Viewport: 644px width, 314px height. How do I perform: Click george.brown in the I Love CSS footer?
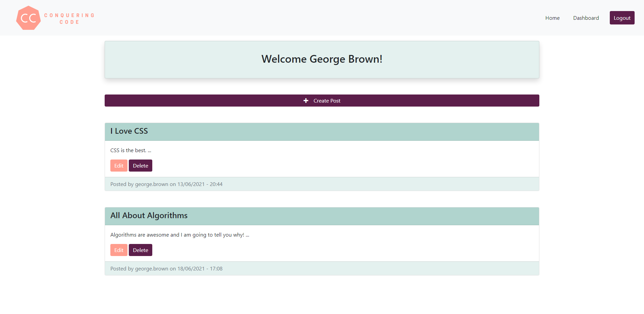[x=151, y=184]
